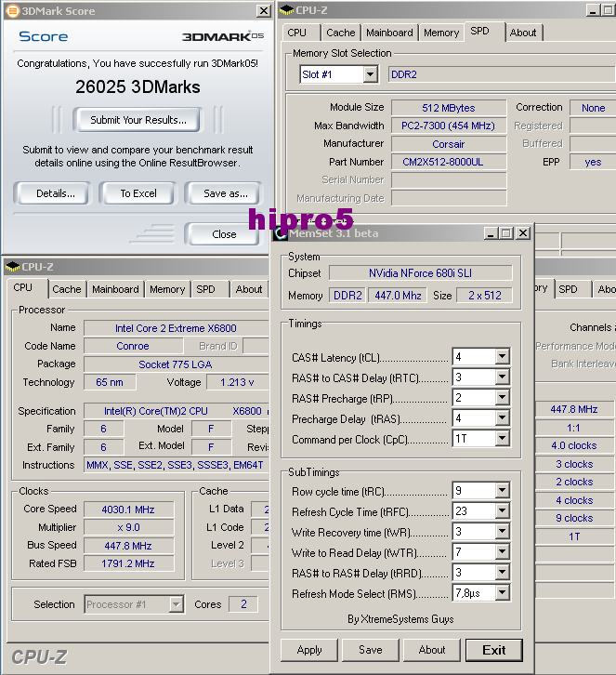Click Chipset value NVidia NForce 680i SLI
The width and height of the screenshot is (616, 675).
coord(420,273)
